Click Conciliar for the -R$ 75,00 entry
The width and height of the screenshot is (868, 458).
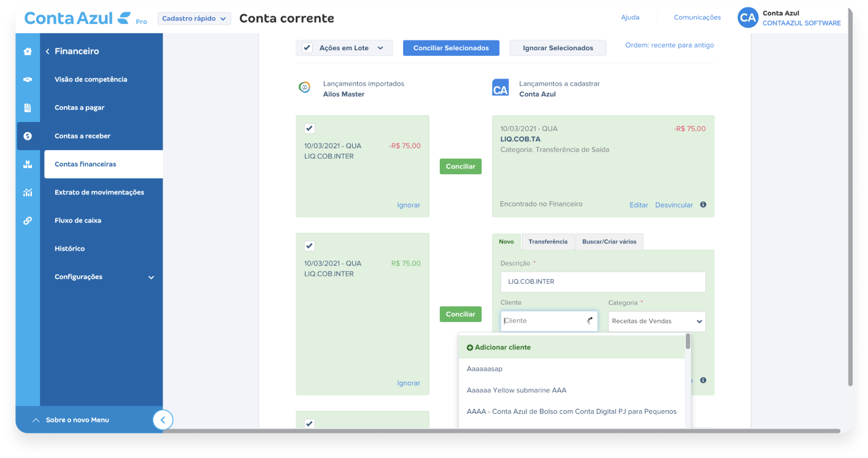tap(461, 166)
